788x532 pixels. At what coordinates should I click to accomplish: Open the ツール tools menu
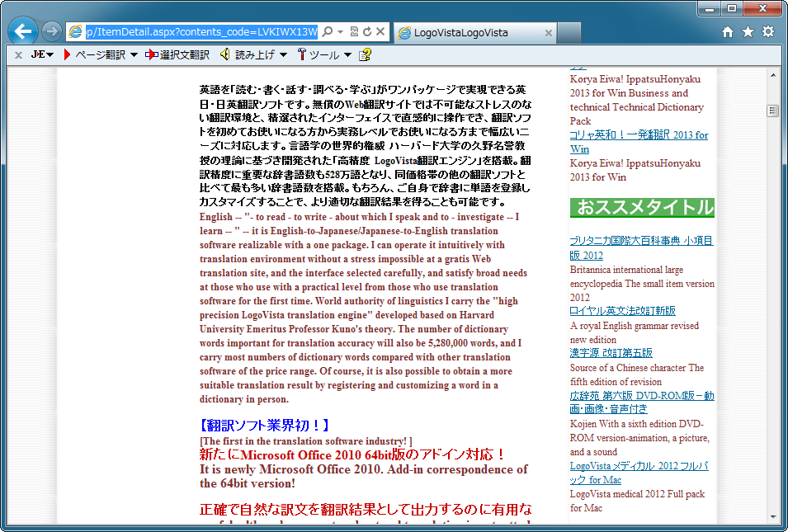tap(319, 54)
